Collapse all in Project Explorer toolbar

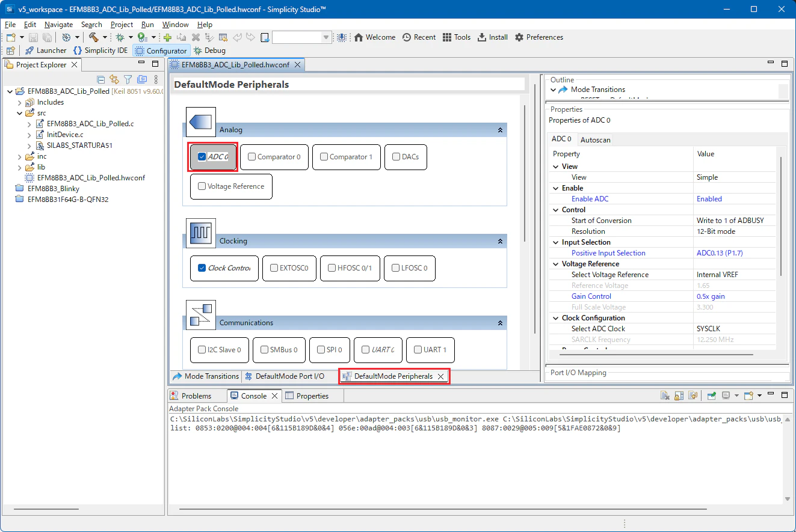coord(100,79)
